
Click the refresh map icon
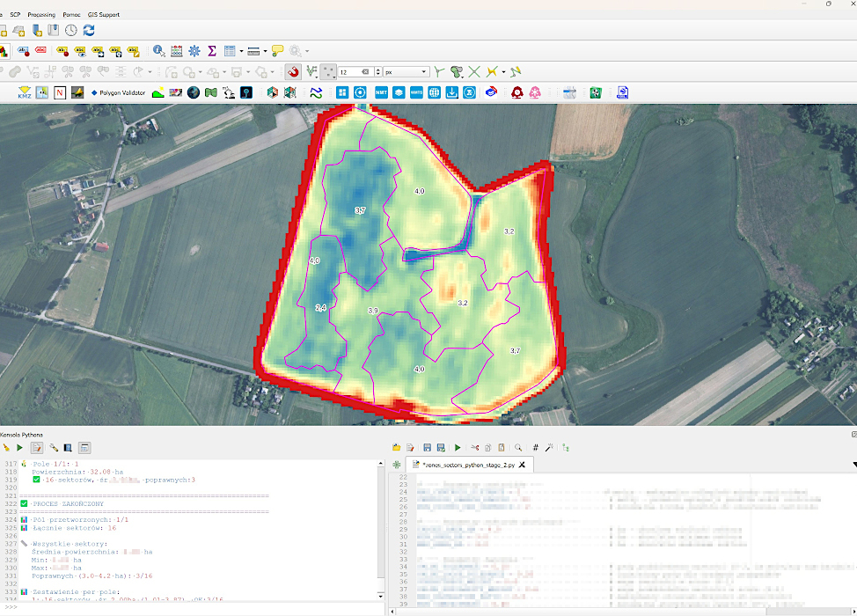(x=89, y=30)
